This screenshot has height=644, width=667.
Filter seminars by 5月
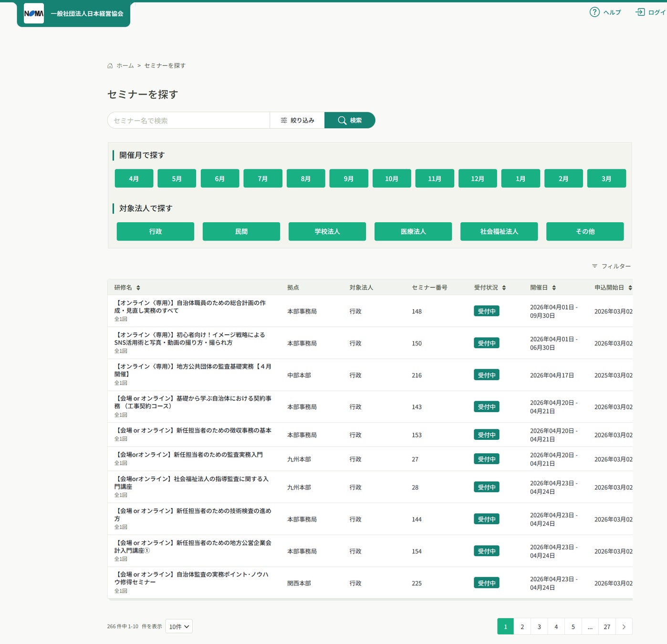[177, 178]
